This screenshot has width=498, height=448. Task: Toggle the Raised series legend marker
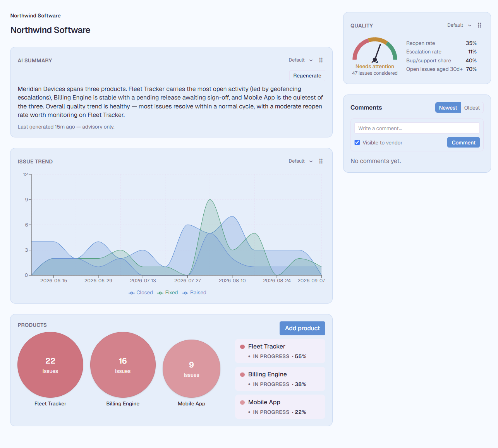pyautogui.click(x=185, y=293)
